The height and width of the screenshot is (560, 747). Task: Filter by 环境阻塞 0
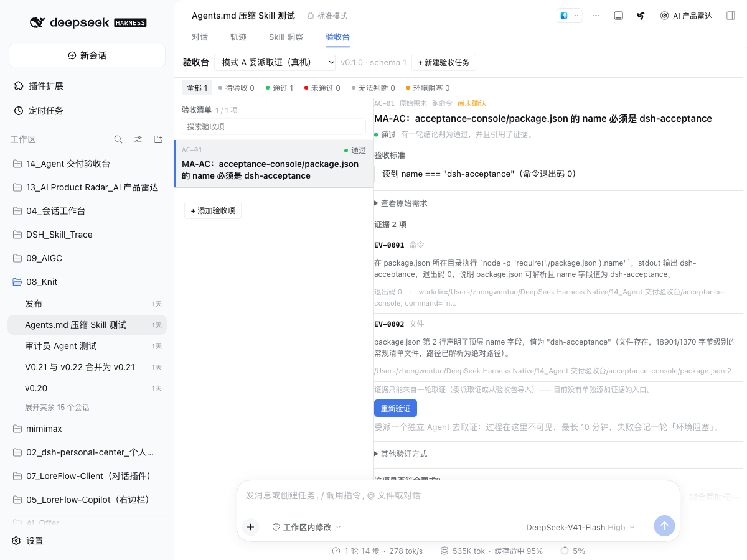pyautogui.click(x=428, y=88)
